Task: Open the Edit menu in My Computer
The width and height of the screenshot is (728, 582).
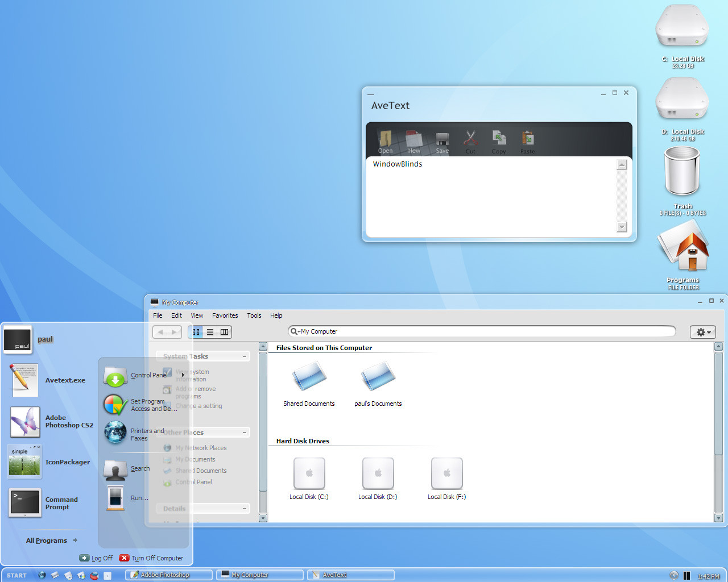Action: coord(177,315)
